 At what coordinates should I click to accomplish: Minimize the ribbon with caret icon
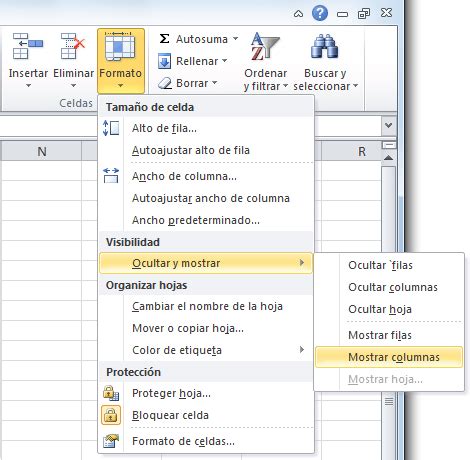pos(298,14)
